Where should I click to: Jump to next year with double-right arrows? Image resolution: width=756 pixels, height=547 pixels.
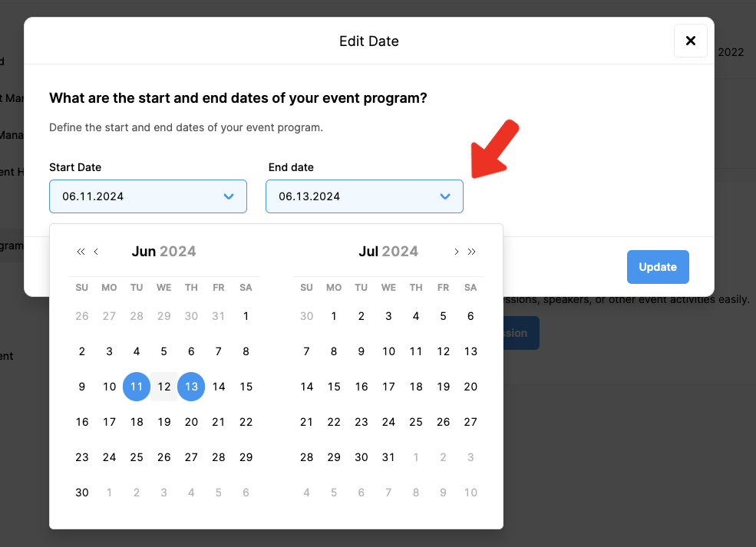pos(472,252)
